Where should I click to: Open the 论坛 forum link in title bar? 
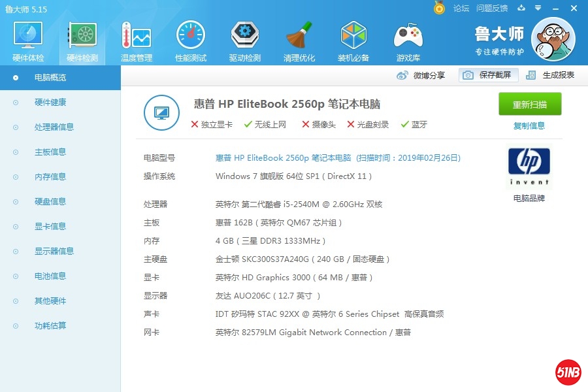click(461, 8)
